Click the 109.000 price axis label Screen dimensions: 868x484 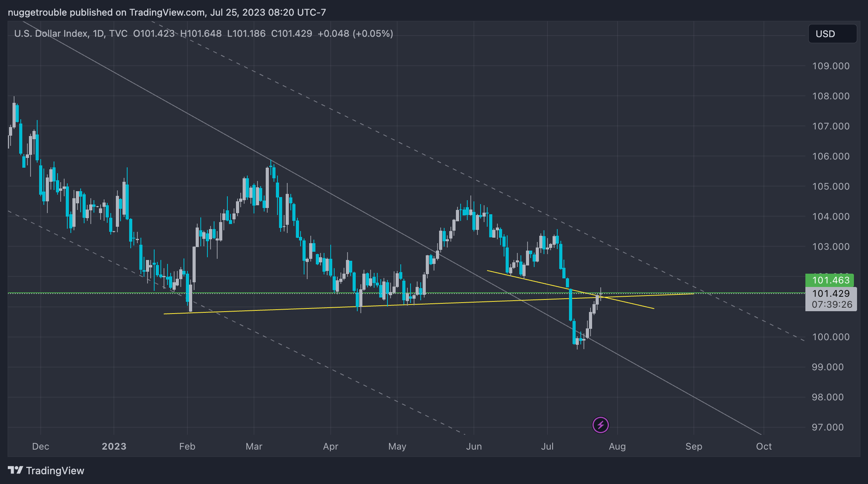(x=831, y=66)
